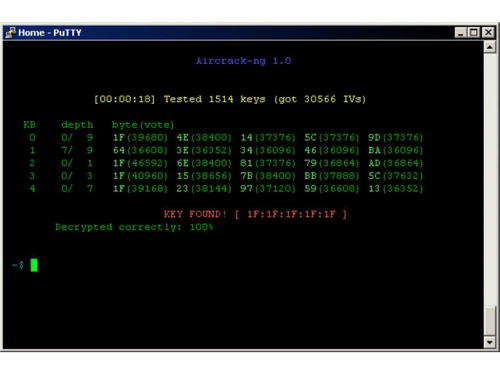Click the KB column header
This screenshot has height=375, width=500.
tap(29, 125)
